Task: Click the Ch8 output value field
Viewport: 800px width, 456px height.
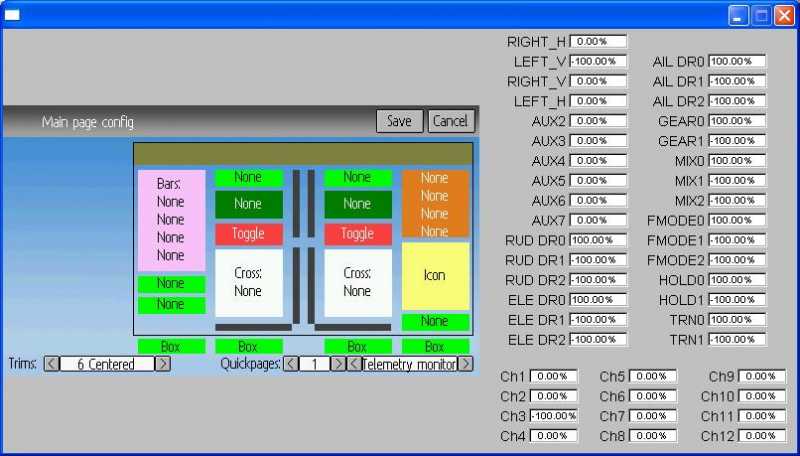Action: tap(653, 436)
